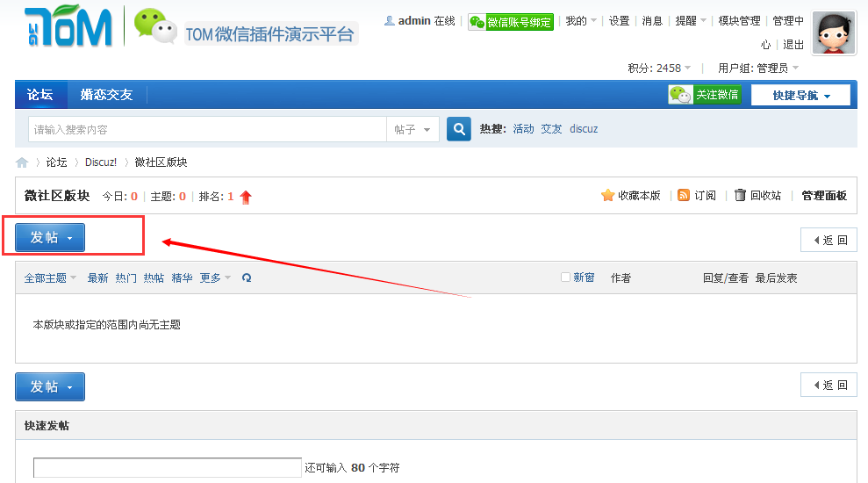Click the refresh icon beside 更多

tap(247, 278)
